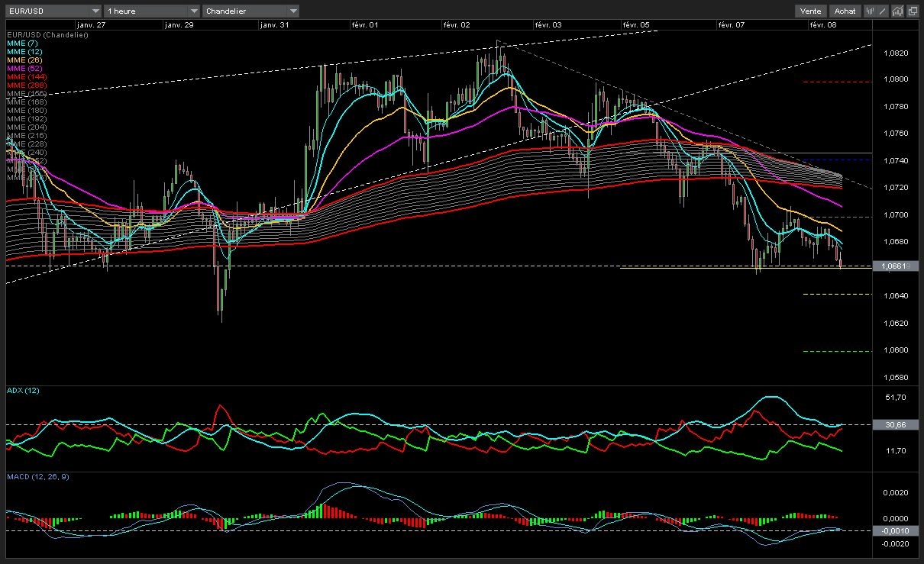This screenshot has width=924, height=564.
Task: Select the MME (12) indicator label
Action: [24, 52]
